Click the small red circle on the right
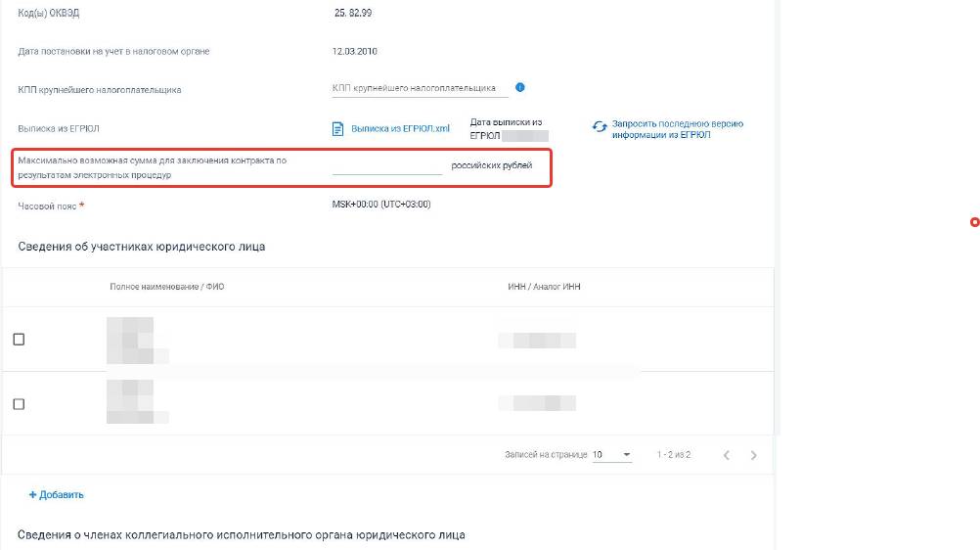 [974, 223]
